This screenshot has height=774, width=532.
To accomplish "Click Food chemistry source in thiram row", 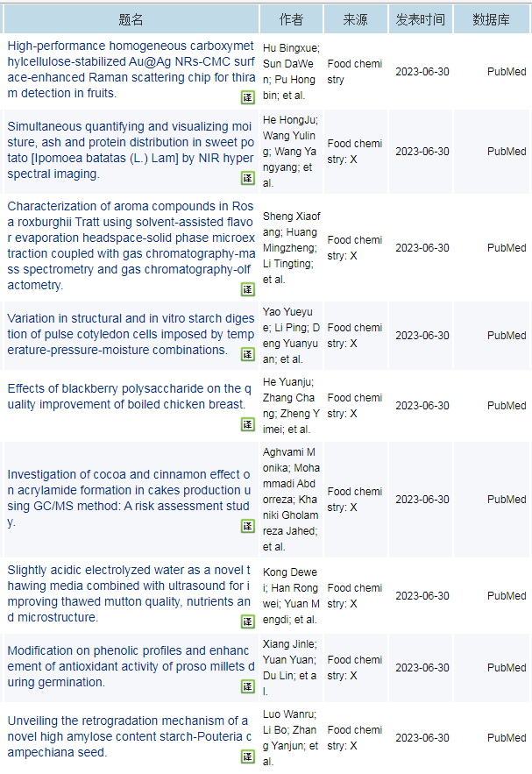I will coord(354,71).
